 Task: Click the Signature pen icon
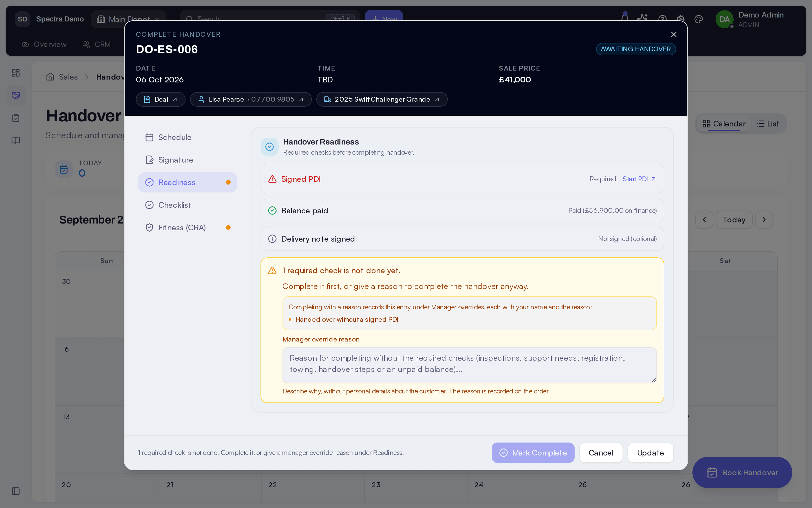[x=149, y=159]
